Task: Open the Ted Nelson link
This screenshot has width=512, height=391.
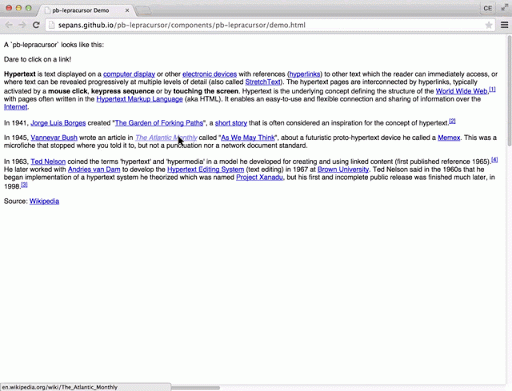Action: (x=48, y=162)
